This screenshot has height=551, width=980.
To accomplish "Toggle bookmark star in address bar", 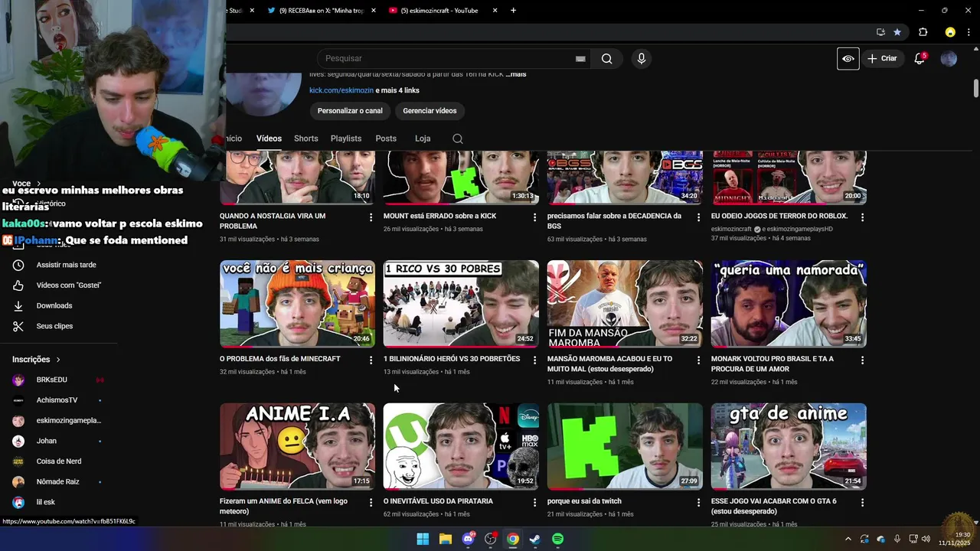I will [897, 32].
